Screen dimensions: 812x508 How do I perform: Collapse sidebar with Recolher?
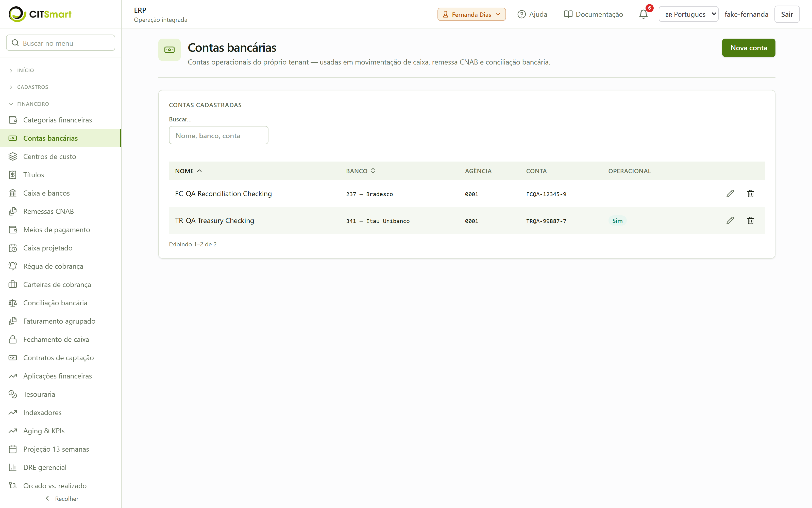pyautogui.click(x=61, y=499)
